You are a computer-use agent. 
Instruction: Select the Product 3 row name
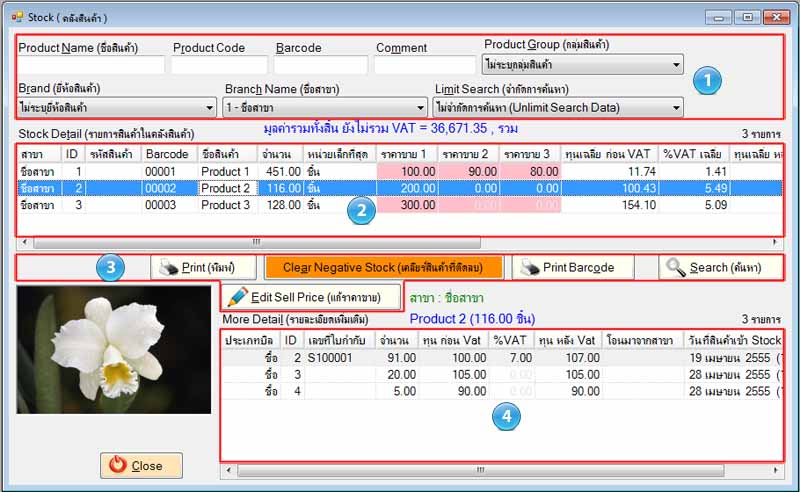point(225,205)
